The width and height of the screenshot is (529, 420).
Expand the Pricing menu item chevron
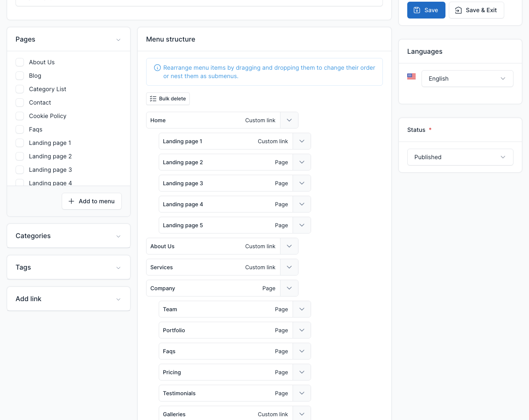(302, 372)
